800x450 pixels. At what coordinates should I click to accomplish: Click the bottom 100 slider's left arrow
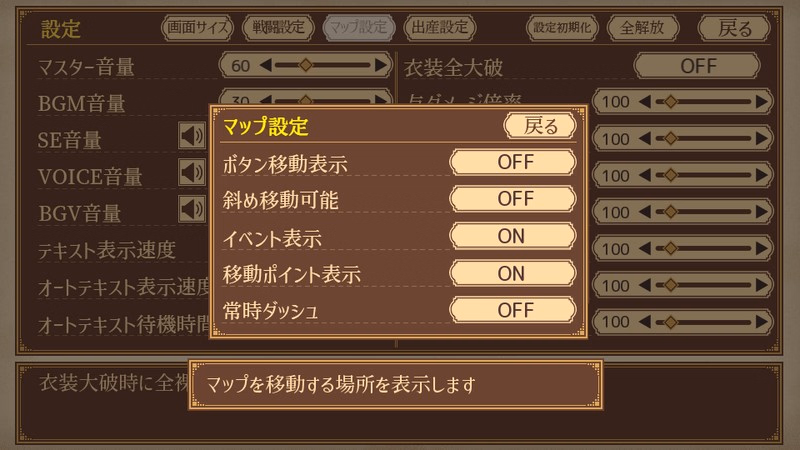pos(644,322)
